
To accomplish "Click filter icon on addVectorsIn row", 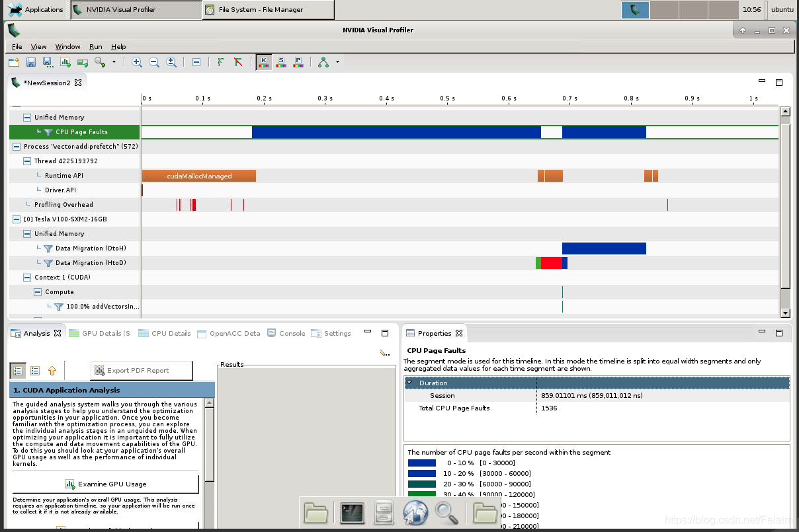I will click(59, 307).
